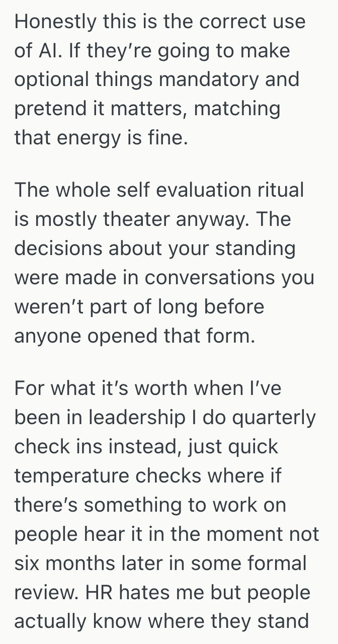
Task: Click the line "temperature checks where if"
Action: tap(147, 475)
